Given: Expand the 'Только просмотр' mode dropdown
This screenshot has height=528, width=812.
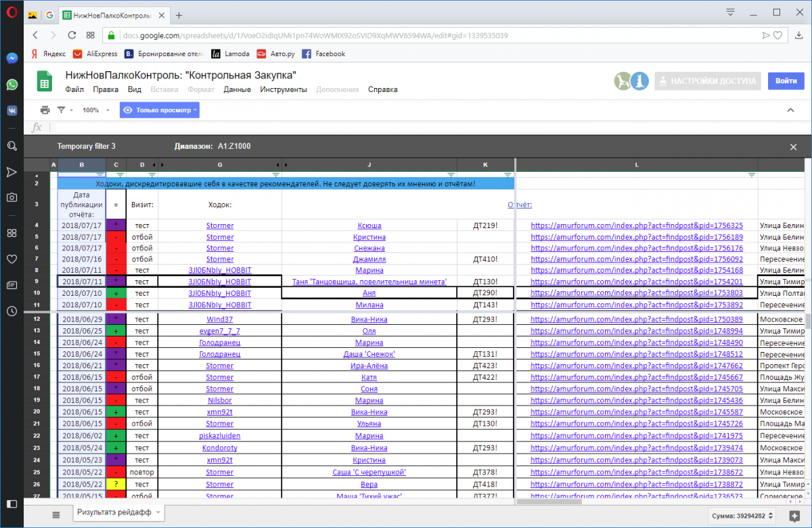Looking at the screenshot, I should click(x=160, y=110).
